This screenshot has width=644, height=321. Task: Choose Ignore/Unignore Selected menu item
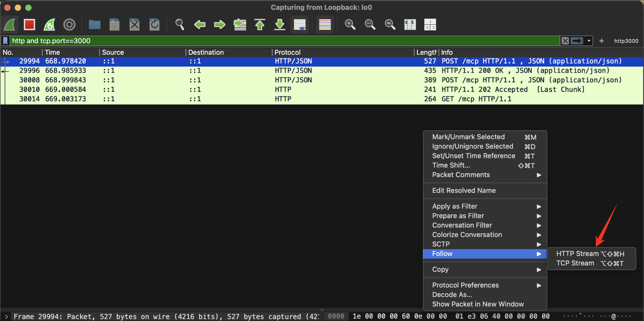(x=485, y=146)
